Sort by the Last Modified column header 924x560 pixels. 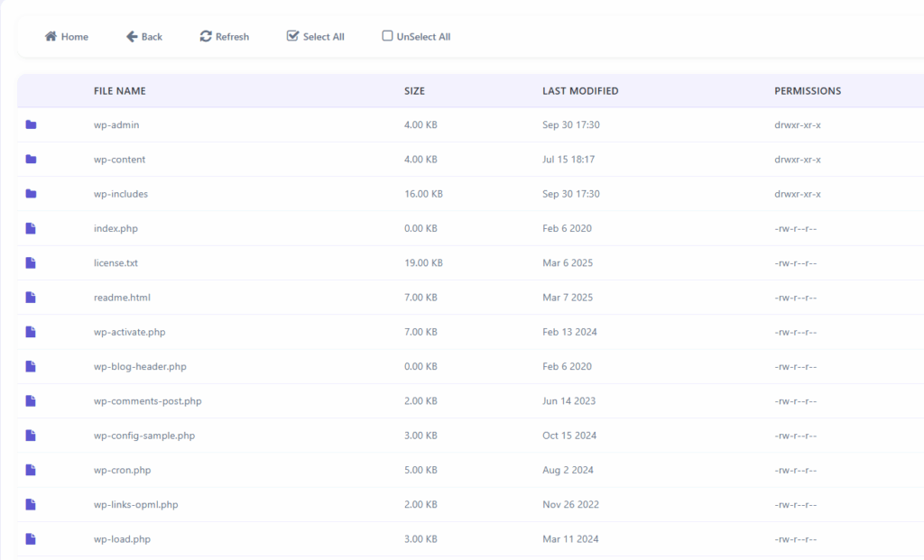(x=580, y=91)
